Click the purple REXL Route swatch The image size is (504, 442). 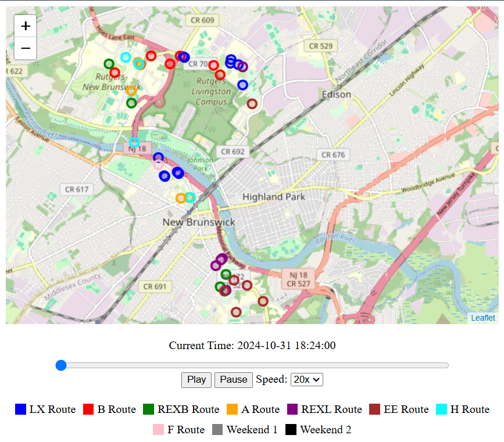pos(292,409)
